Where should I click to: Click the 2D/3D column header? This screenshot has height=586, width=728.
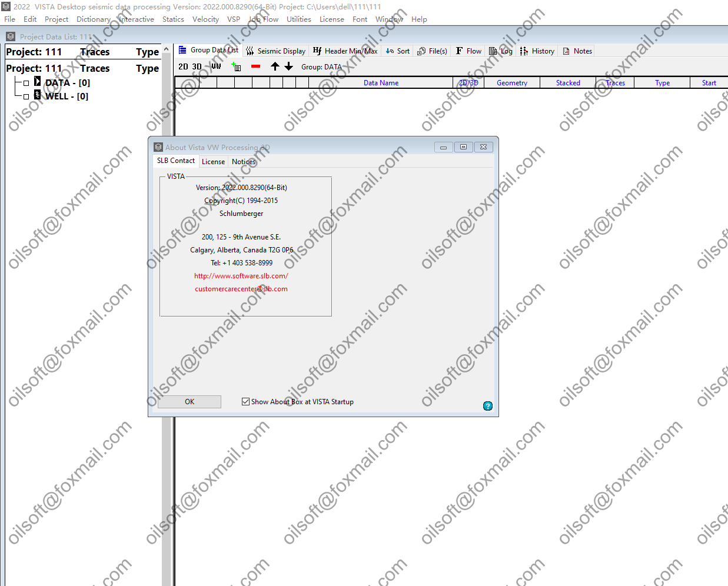[468, 83]
